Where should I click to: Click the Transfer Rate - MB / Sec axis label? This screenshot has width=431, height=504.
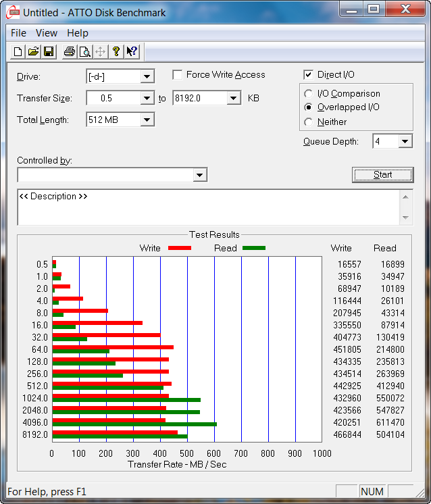(177, 464)
